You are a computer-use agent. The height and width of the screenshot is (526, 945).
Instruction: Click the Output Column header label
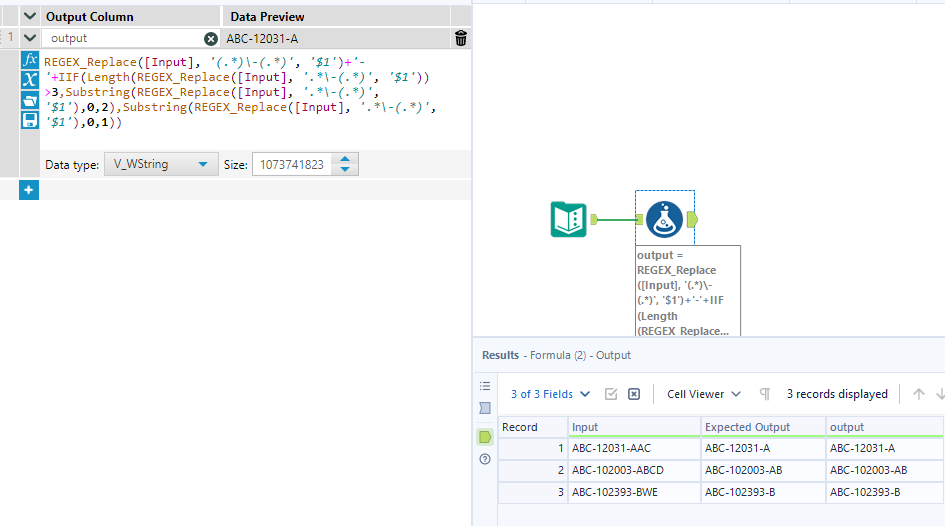[90, 17]
